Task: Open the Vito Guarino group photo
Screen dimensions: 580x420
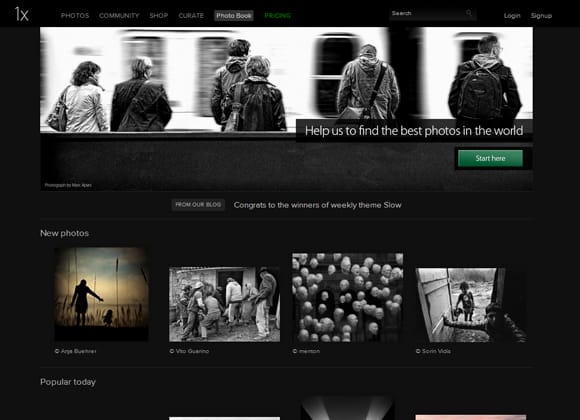Action: pos(225,304)
